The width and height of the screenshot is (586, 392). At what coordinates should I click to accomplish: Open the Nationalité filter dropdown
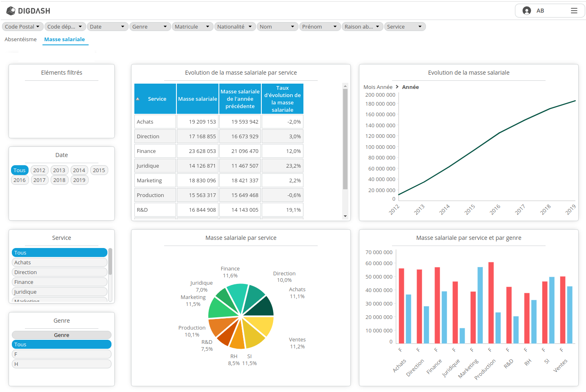tap(235, 26)
